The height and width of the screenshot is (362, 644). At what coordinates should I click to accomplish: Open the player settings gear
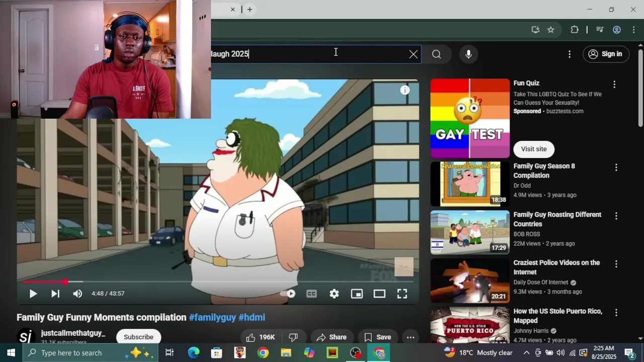(334, 294)
